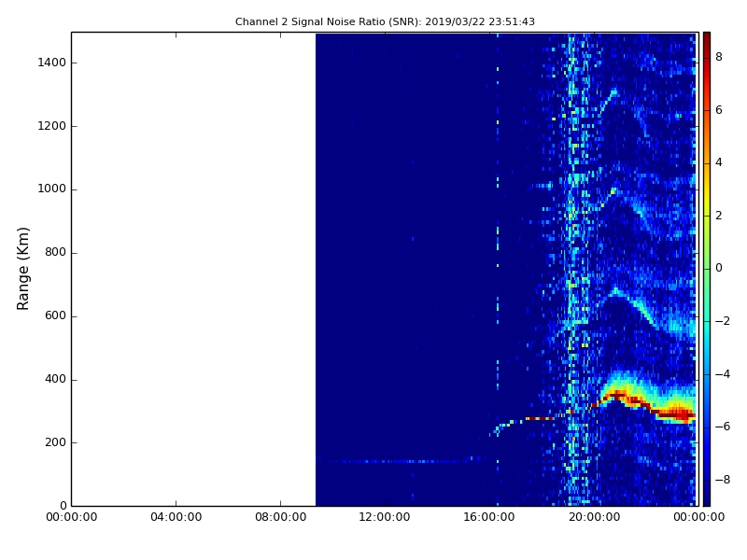Click the colorbar tick label 8
This screenshot has width=747, height=560.
click(719, 57)
